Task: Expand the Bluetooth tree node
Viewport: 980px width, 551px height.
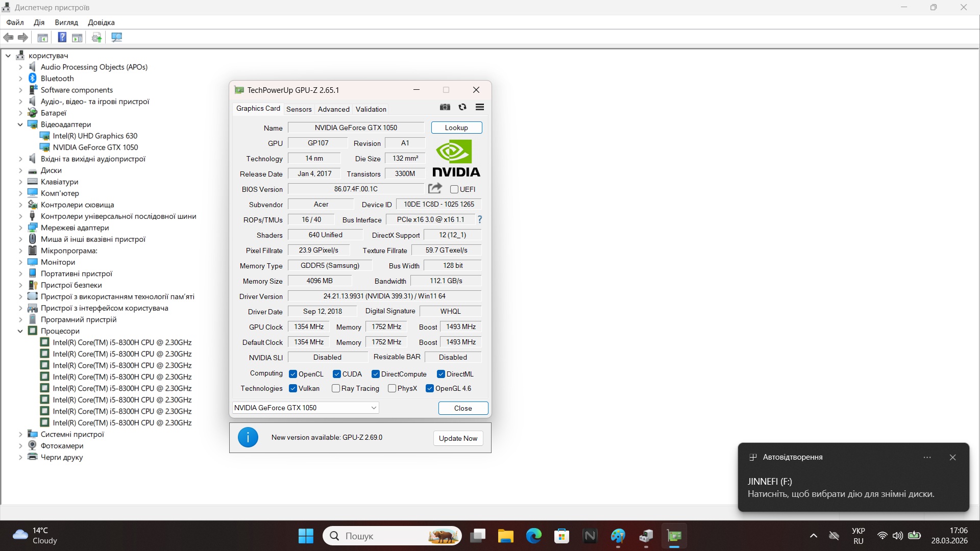Action: [x=20, y=79]
